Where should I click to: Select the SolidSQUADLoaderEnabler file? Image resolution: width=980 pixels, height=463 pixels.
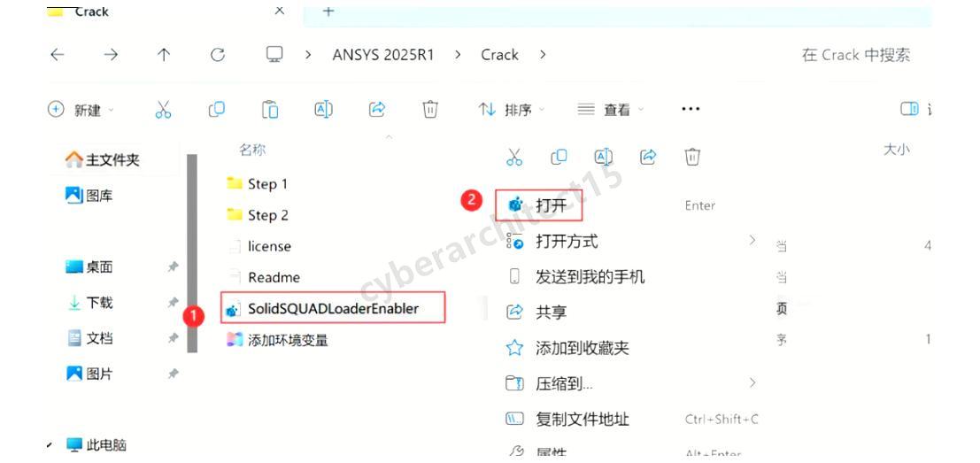[333, 308]
